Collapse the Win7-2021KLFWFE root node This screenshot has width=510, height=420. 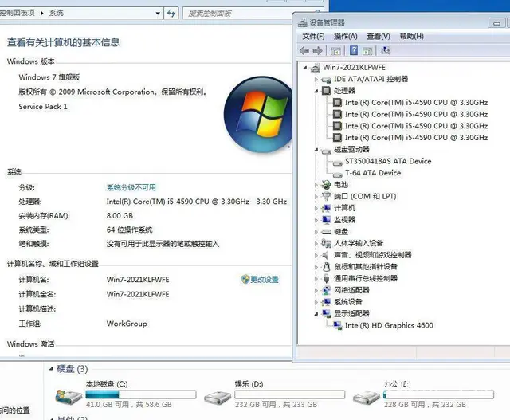pos(304,68)
